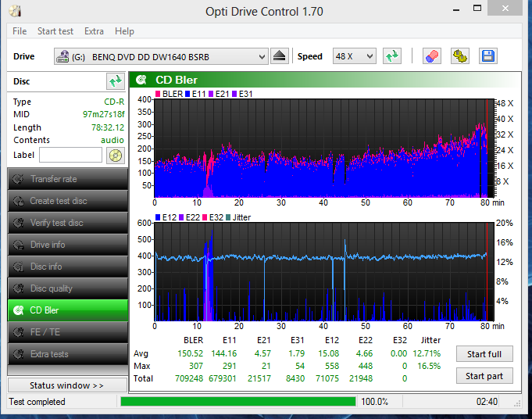The image size is (532, 419).
Task: Click into the Label input field
Action: click(x=70, y=156)
